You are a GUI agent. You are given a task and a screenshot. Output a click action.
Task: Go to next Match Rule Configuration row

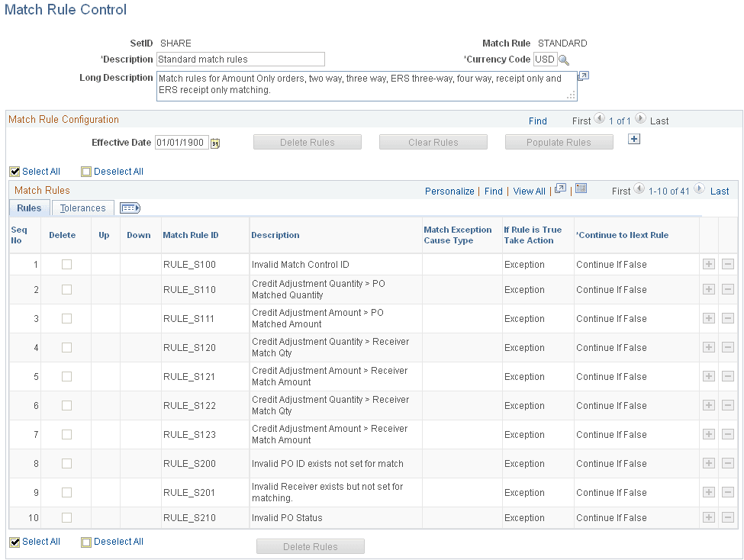640,119
